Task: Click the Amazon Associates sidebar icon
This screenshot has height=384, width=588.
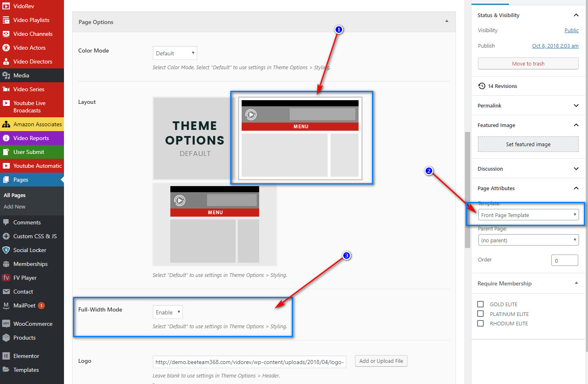Action: pyautogui.click(x=6, y=125)
